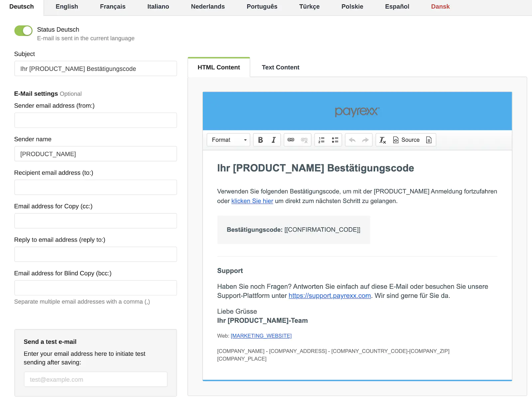Image resolution: width=532 pixels, height=397 pixels.
Task: Remove formatting with the clear format icon
Action: [x=383, y=140]
